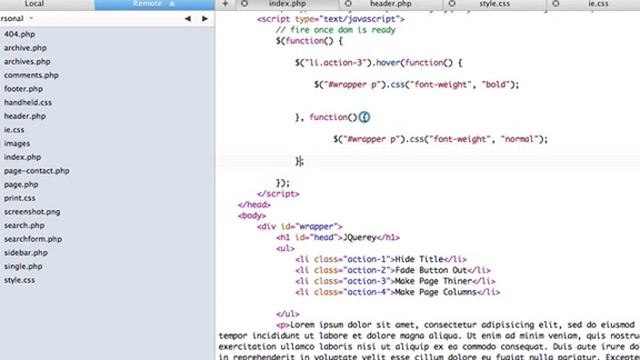Click the font-weight bold css line

coord(416,84)
